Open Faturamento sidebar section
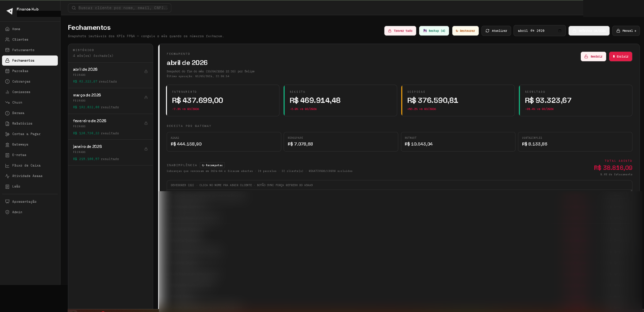The height and width of the screenshot is (312, 644). (x=30, y=50)
